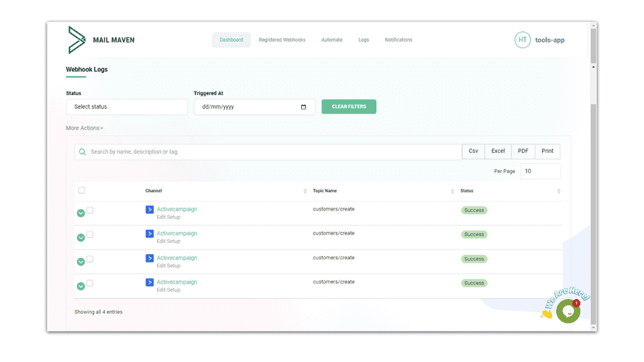Sort by Status column arrows
644x362 pixels.
click(558, 191)
